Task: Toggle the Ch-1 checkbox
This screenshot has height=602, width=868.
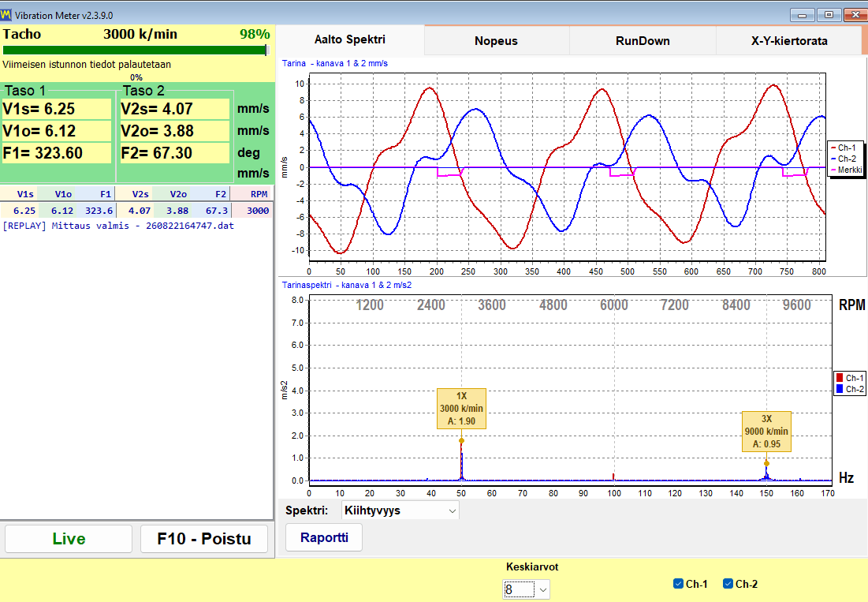Action: pyautogui.click(x=678, y=584)
